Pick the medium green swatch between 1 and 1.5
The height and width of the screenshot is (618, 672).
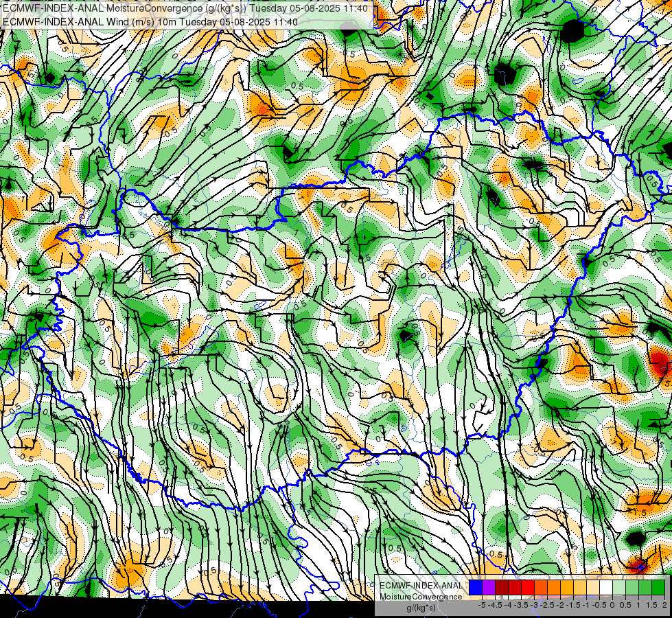pyautogui.click(x=645, y=588)
